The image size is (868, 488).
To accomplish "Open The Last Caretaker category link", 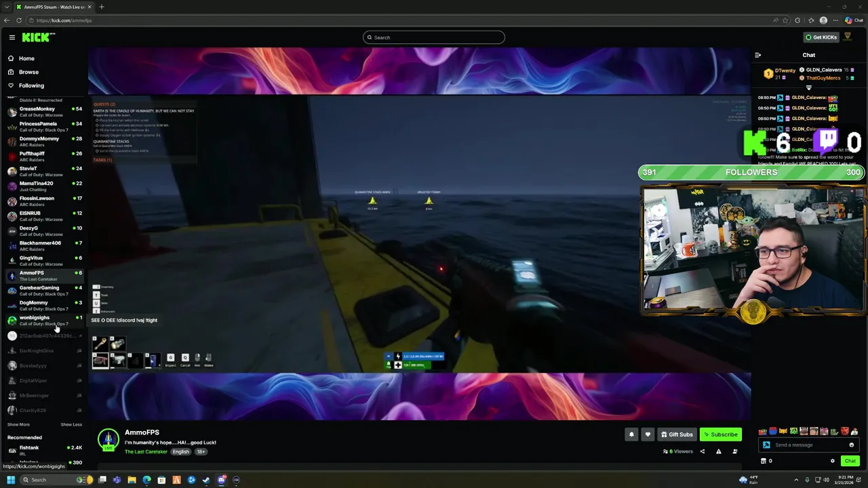I will coord(146,452).
